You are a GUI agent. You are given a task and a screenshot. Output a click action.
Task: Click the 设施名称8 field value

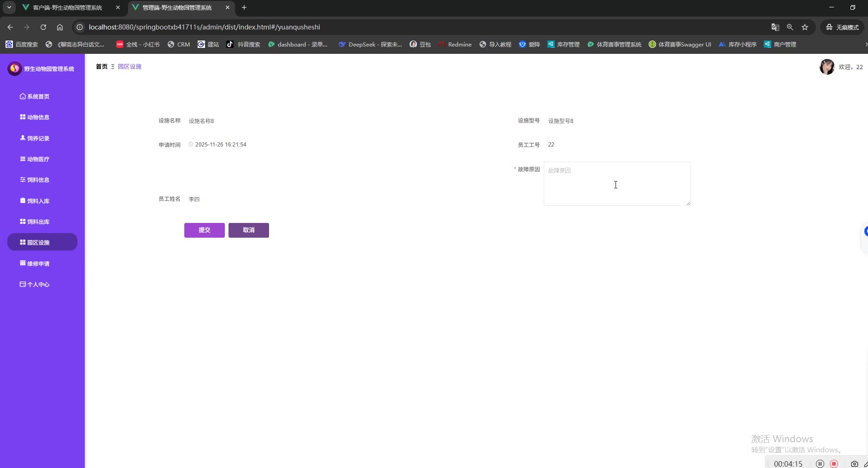pos(201,121)
